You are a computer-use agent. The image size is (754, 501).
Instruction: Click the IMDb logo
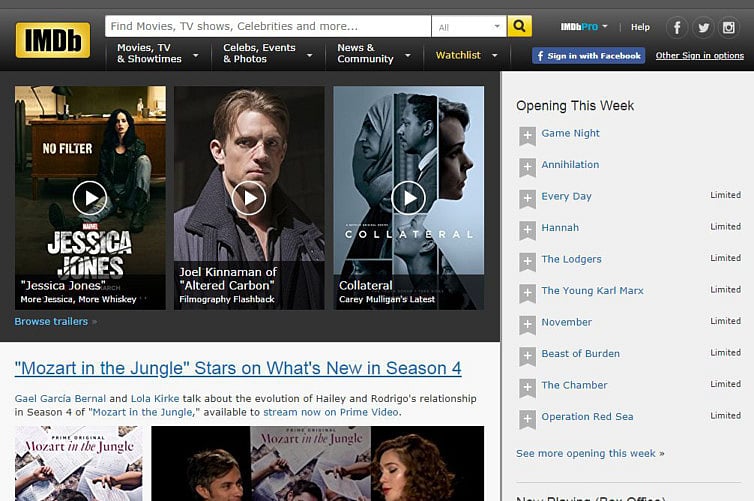(52, 40)
